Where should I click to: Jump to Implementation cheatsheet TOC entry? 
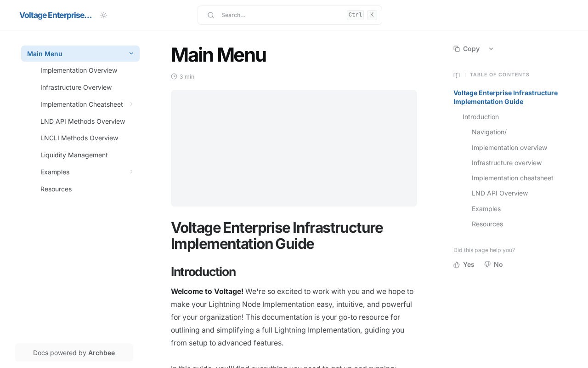pos(513,178)
